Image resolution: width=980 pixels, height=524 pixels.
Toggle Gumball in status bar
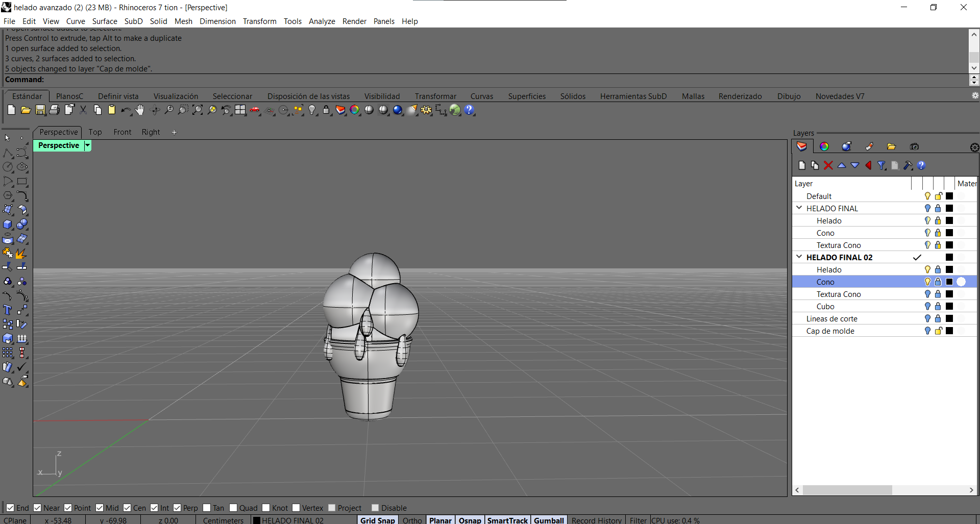(x=549, y=520)
